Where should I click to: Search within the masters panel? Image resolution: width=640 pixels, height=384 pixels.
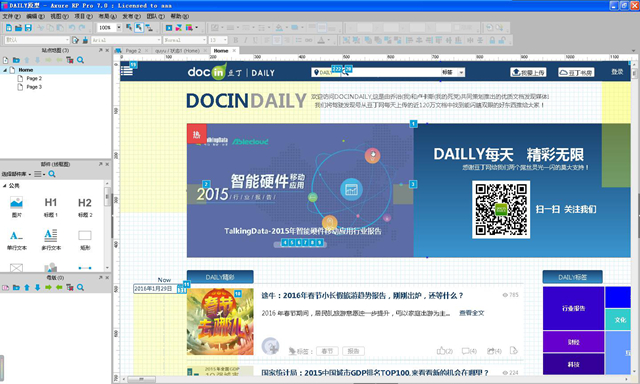[x=80, y=287]
